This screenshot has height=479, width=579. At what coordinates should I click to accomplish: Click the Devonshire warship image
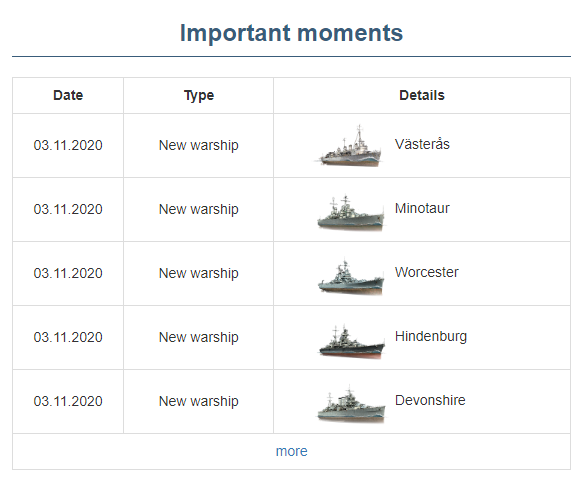pos(351,405)
